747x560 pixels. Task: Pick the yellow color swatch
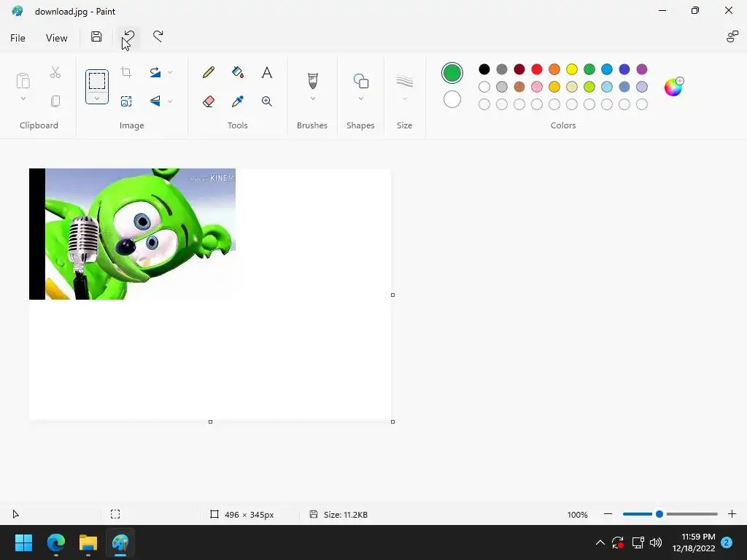coord(572,69)
